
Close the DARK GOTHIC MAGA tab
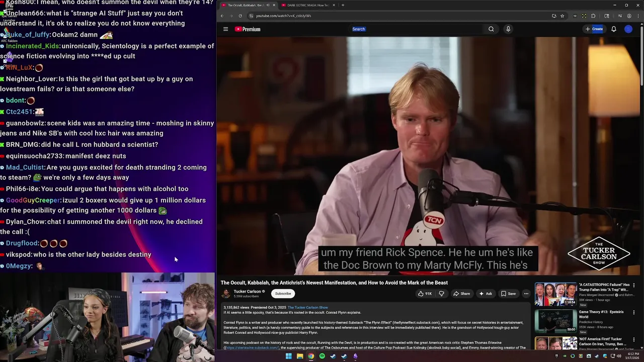coord(334,5)
